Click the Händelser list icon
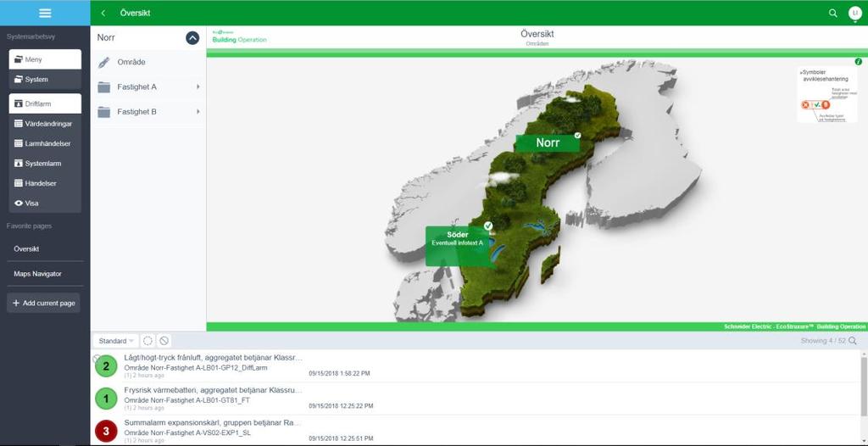 point(19,183)
